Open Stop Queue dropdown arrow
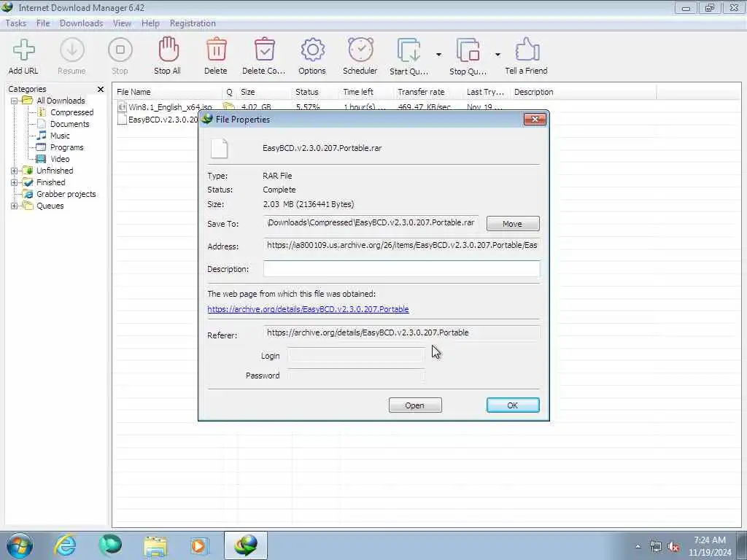The width and height of the screenshot is (747, 560). pyautogui.click(x=498, y=54)
